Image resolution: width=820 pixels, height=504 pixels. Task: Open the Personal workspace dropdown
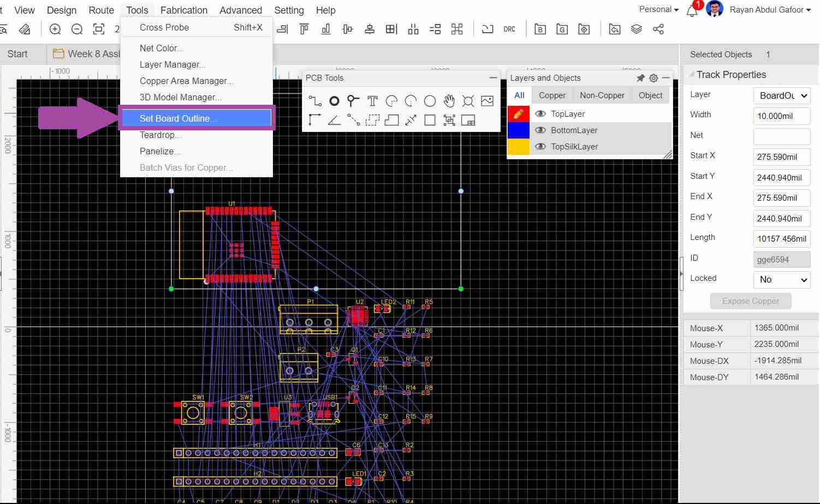point(658,10)
